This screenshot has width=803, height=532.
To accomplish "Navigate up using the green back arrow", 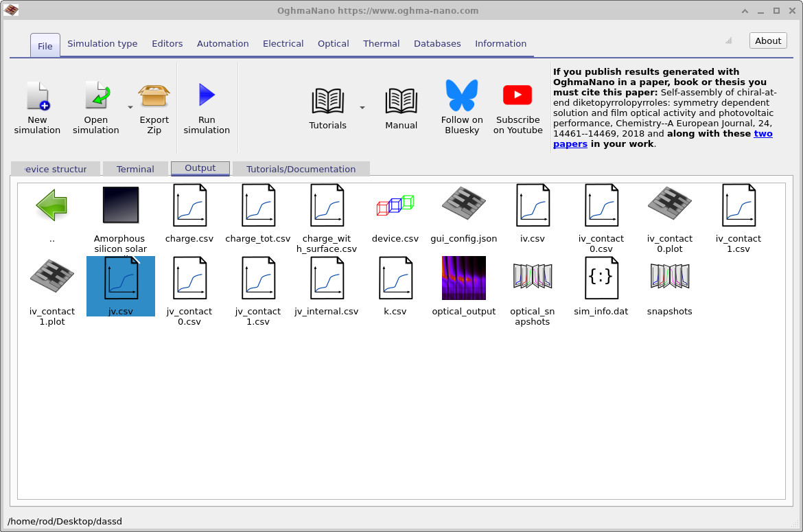I will tap(51, 205).
